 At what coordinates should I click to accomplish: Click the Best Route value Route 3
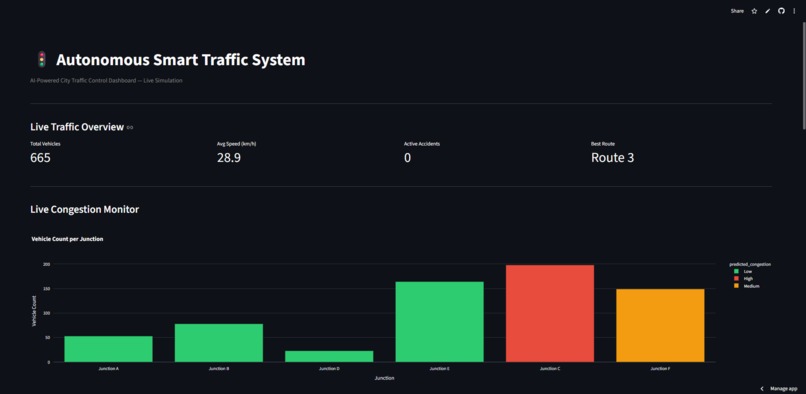[612, 158]
